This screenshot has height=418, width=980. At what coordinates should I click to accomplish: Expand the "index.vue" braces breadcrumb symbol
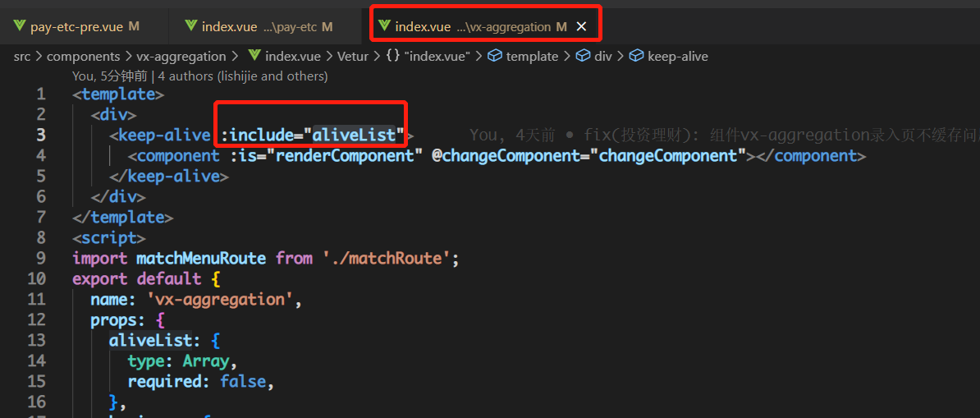[427, 57]
